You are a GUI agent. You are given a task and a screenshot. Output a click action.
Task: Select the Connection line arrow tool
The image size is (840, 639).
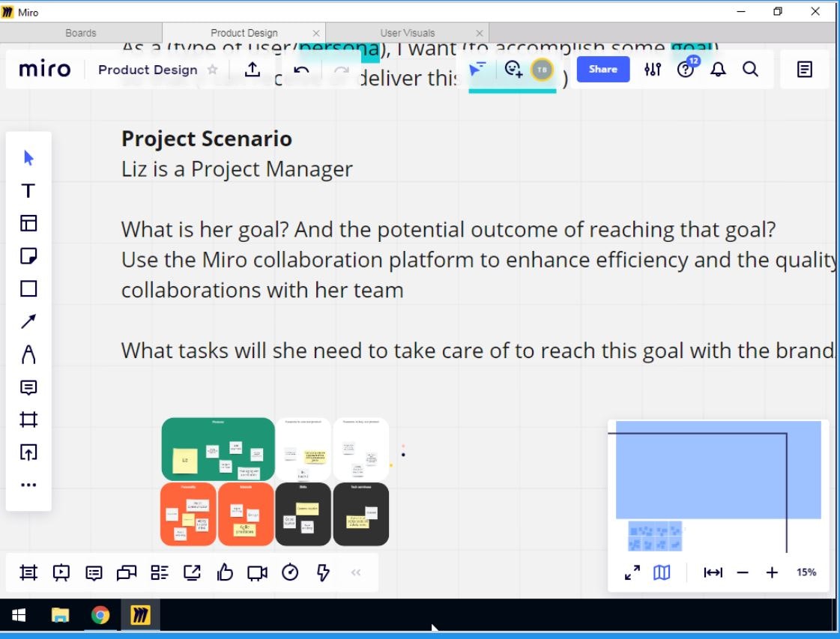[28, 321]
